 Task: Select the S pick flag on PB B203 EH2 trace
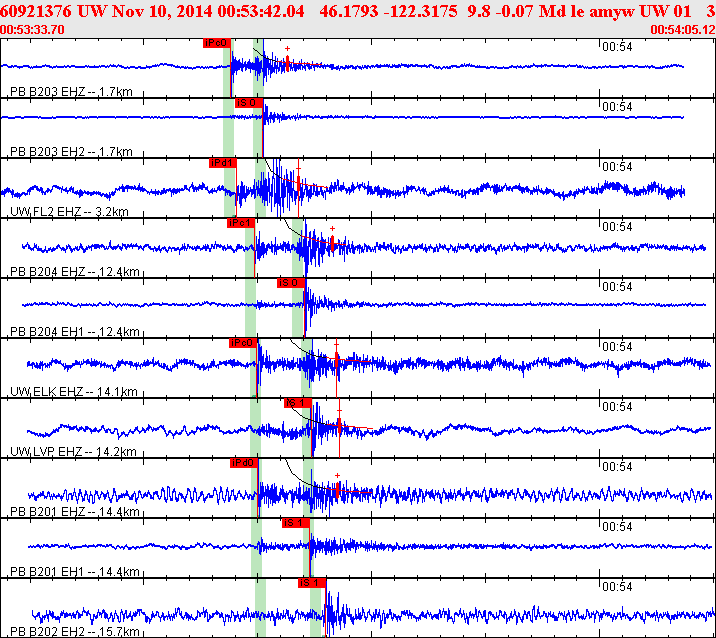[x=247, y=102]
